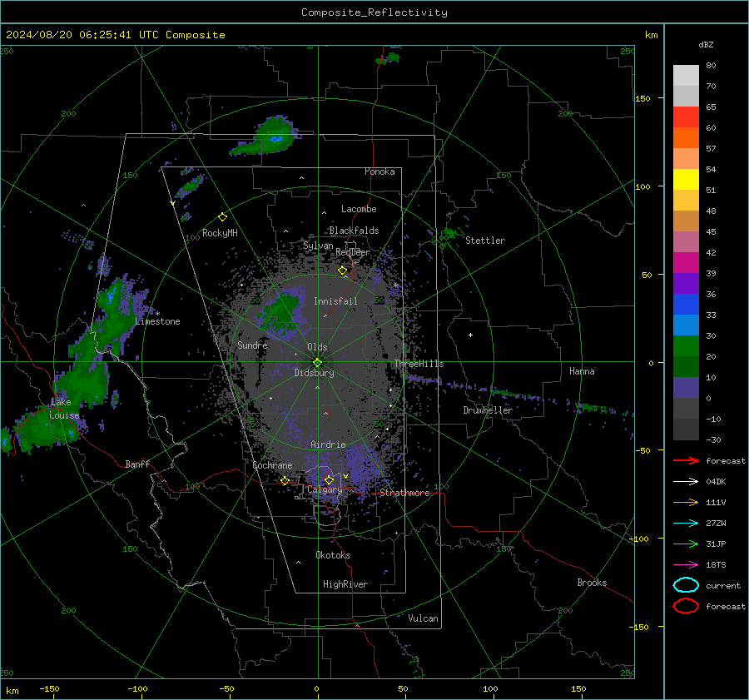Select the Hanna label
The height and width of the screenshot is (700, 749).
pyautogui.click(x=582, y=371)
